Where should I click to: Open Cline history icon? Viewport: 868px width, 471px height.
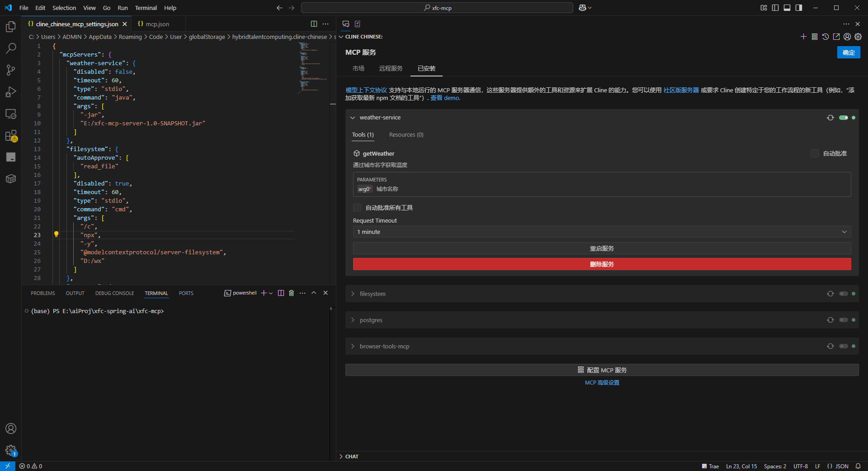tap(826, 37)
